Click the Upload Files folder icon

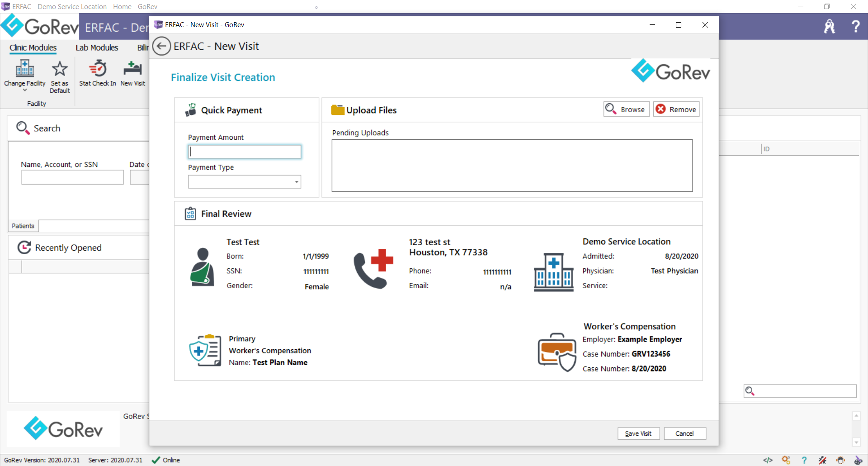click(338, 110)
